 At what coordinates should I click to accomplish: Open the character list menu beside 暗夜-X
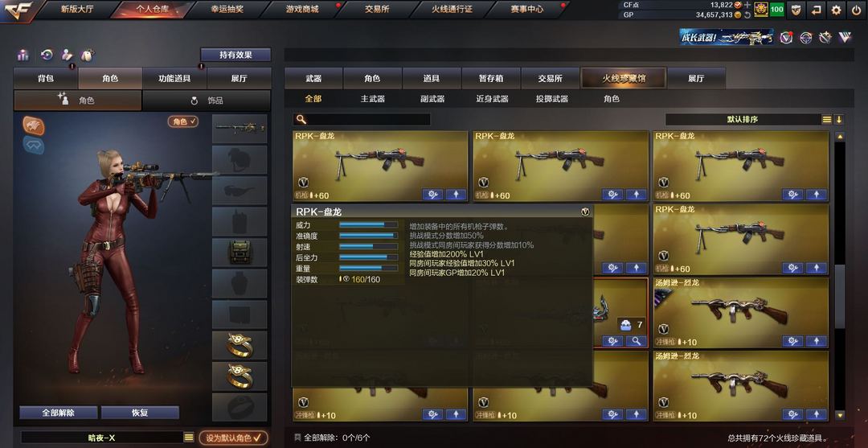coord(189,438)
